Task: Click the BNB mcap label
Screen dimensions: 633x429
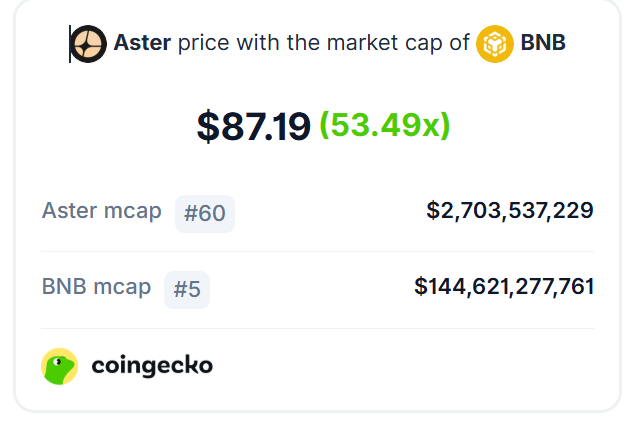Action: pyautogui.click(x=96, y=287)
